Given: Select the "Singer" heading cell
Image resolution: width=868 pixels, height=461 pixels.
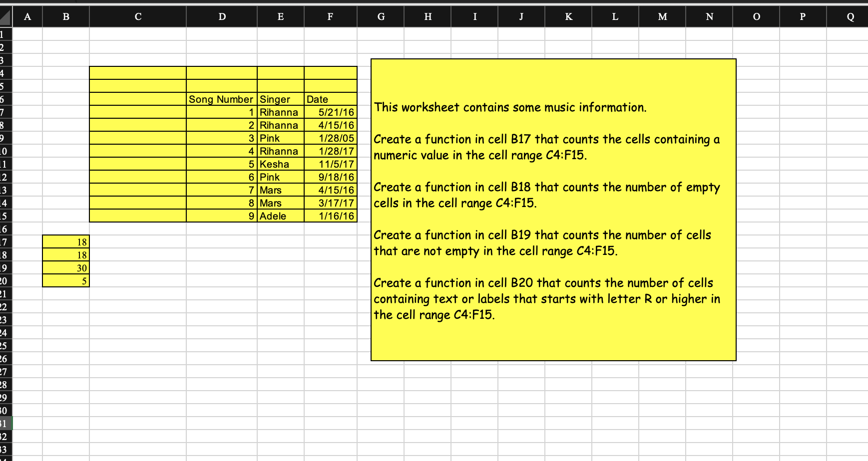Looking at the screenshot, I should pos(281,99).
